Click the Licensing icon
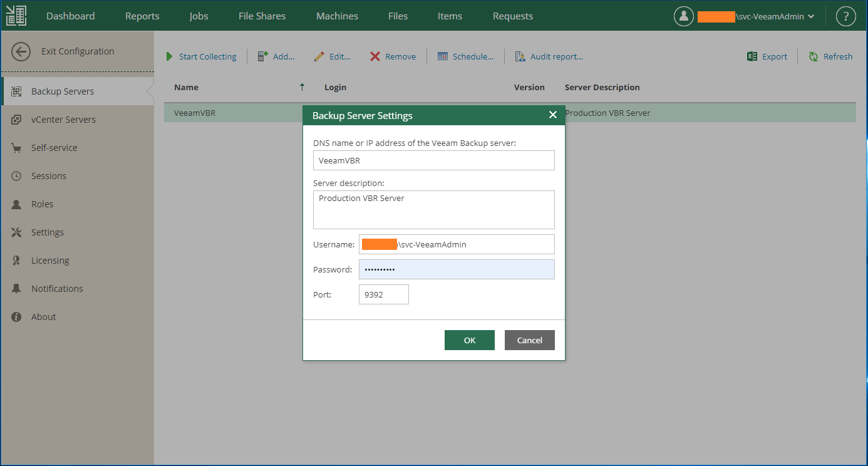This screenshot has height=466, width=868. click(17, 261)
